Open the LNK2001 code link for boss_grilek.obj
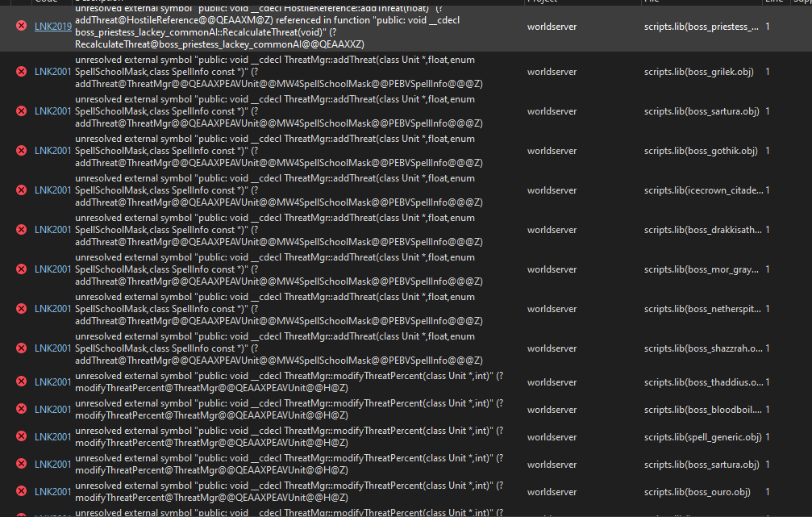 (53, 72)
